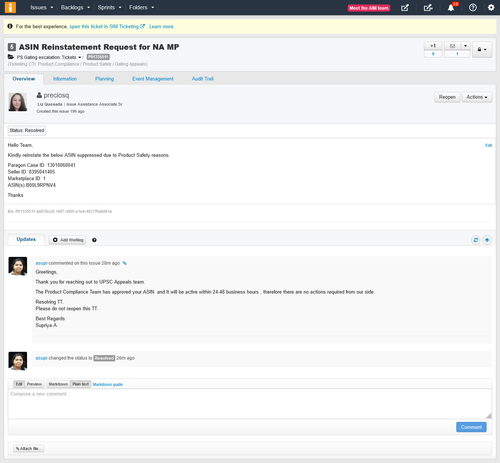The image size is (500, 463).
Task: Click Edit link for issue description
Action: point(488,145)
